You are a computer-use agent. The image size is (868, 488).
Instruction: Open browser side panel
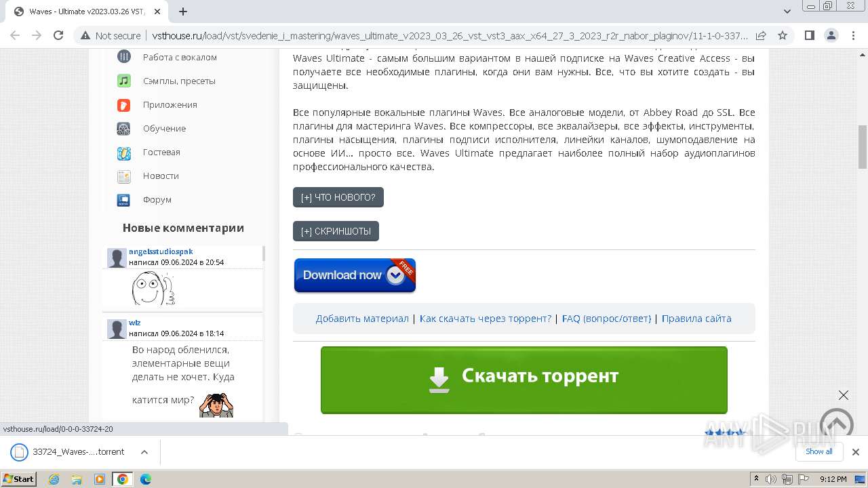pyautogui.click(x=809, y=35)
